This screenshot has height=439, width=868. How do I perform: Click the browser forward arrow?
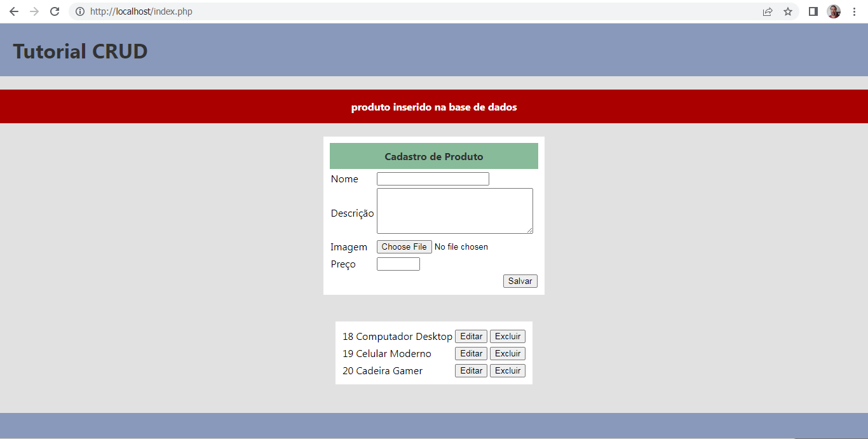34,11
